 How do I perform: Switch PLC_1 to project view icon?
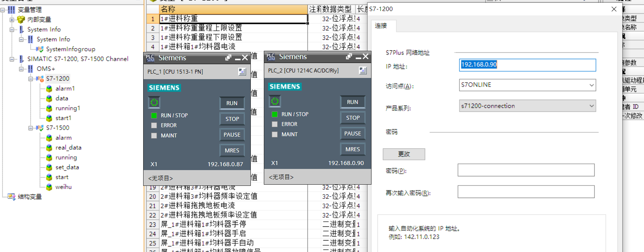242,72
